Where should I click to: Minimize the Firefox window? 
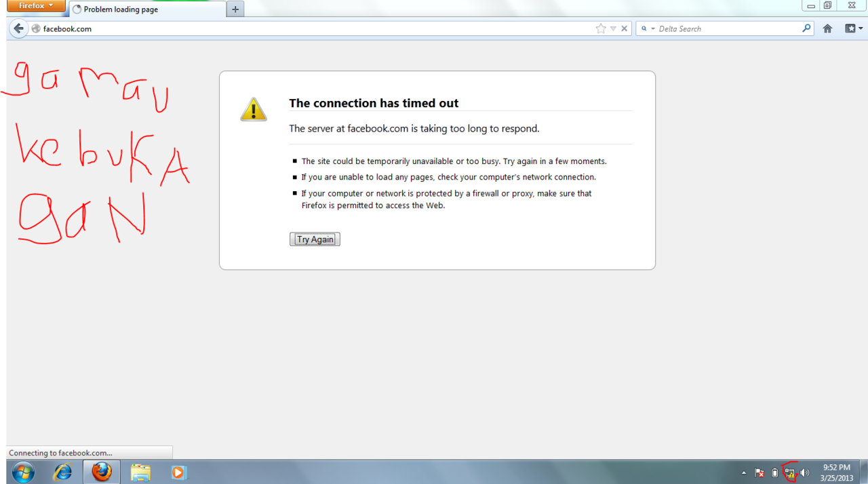(810, 5)
